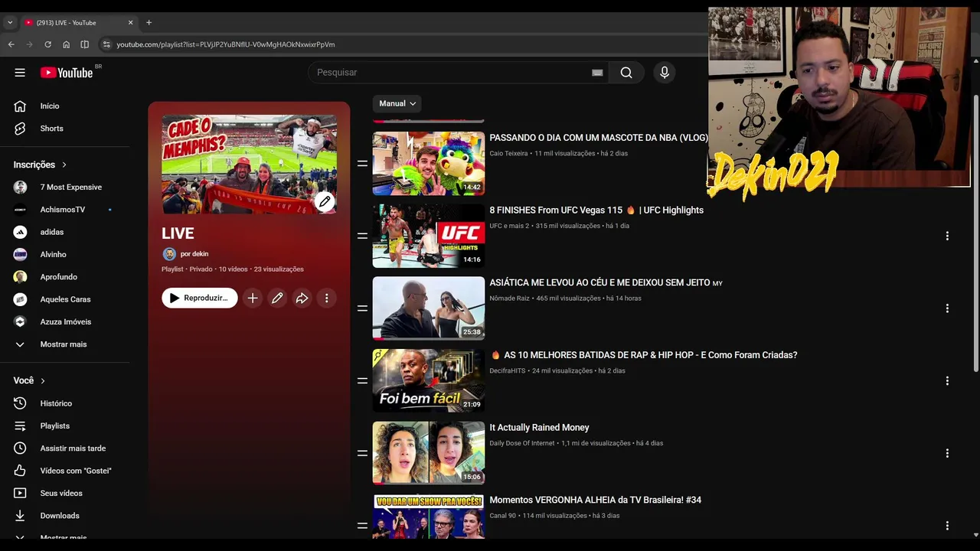Open a new browser tab

[149, 23]
